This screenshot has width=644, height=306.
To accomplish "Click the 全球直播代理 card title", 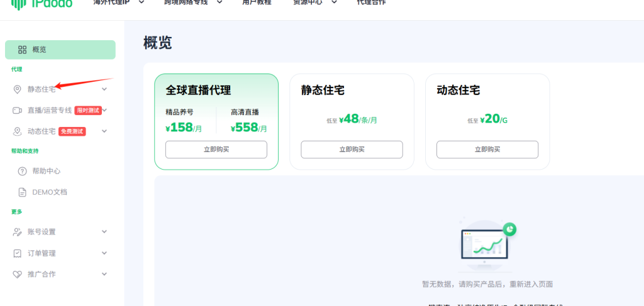I will [x=198, y=90].
